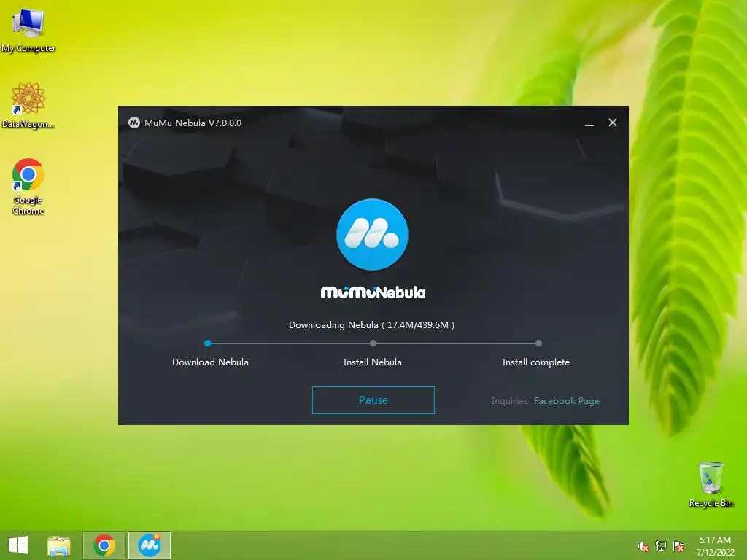Open the Inquiries link
This screenshot has width=747, height=560.
point(509,401)
